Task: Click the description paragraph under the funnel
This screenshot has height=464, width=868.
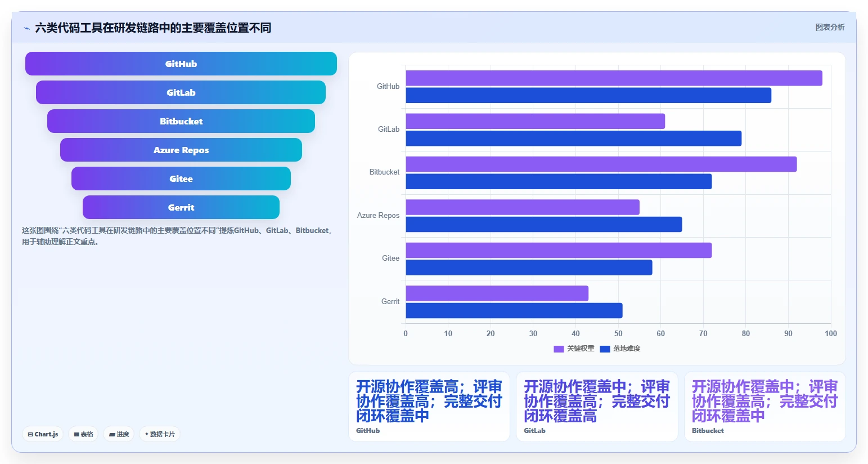Action: point(177,236)
